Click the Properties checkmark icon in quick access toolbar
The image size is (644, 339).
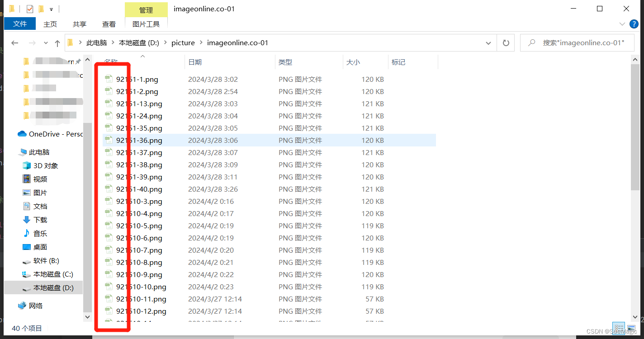point(30,9)
